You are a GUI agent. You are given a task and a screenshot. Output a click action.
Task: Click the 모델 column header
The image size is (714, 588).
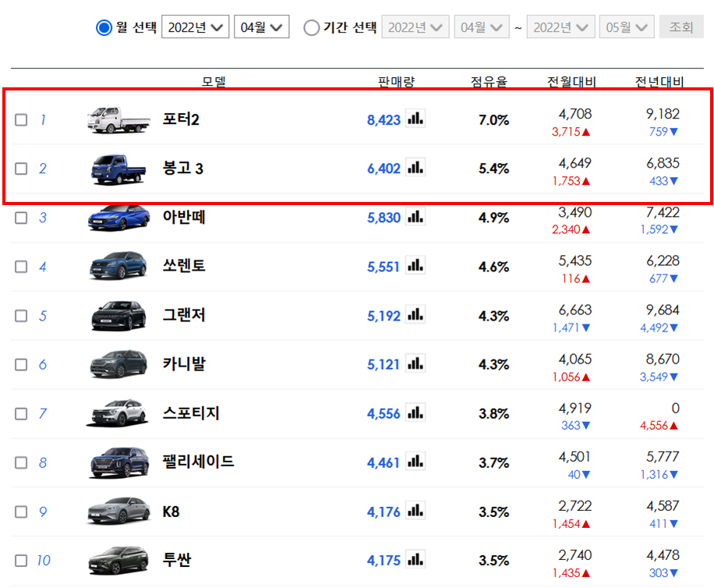click(214, 82)
